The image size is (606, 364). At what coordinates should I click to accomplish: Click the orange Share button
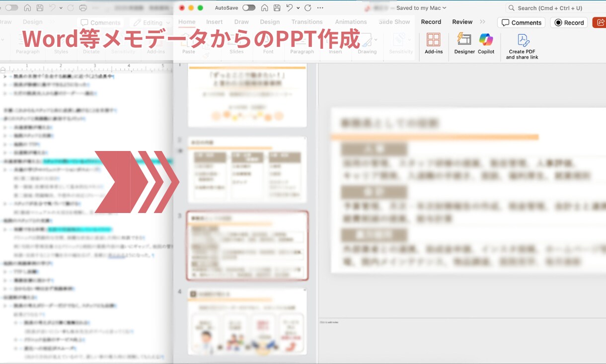600,23
